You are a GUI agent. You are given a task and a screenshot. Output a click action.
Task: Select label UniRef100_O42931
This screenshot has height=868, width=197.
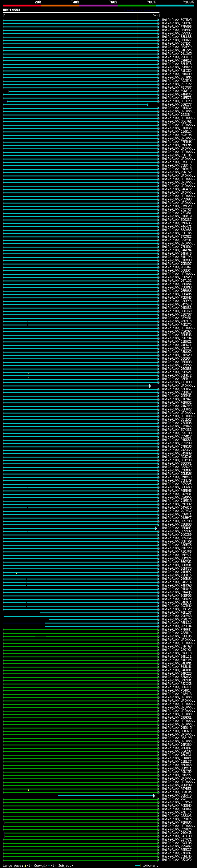[177, 494]
